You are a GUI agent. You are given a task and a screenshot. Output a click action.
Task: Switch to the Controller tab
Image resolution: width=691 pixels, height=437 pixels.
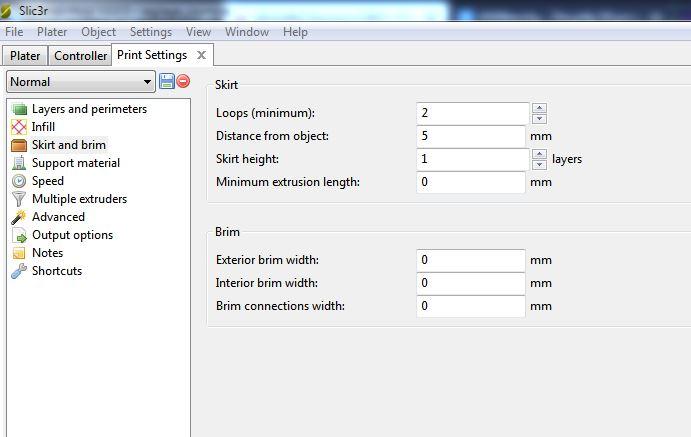click(80, 56)
